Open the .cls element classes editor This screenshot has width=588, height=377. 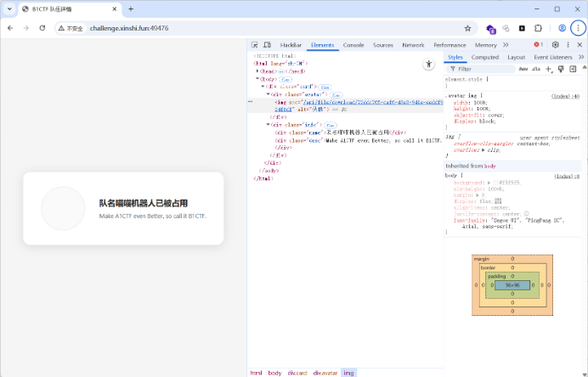535,69
